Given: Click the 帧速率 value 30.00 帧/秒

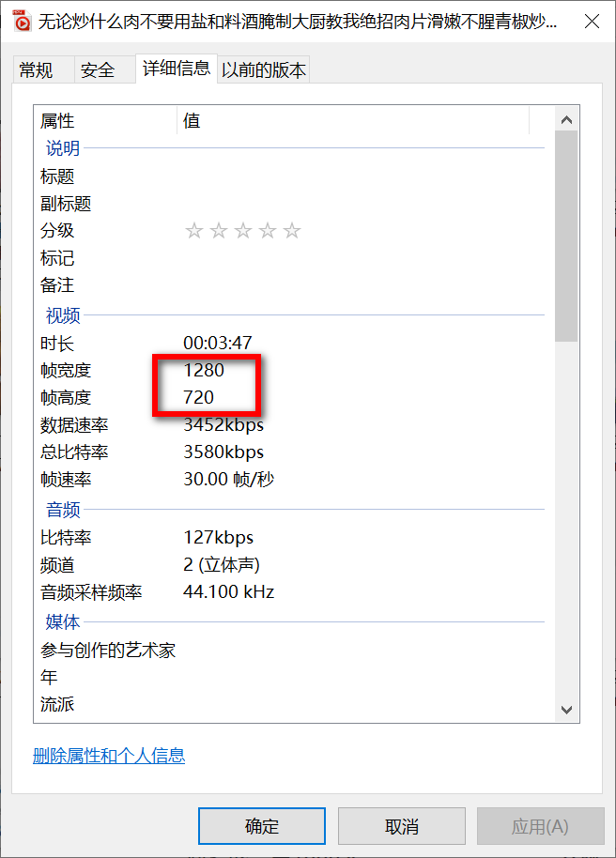Looking at the screenshot, I should pyautogui.click(x=228, y=480).
